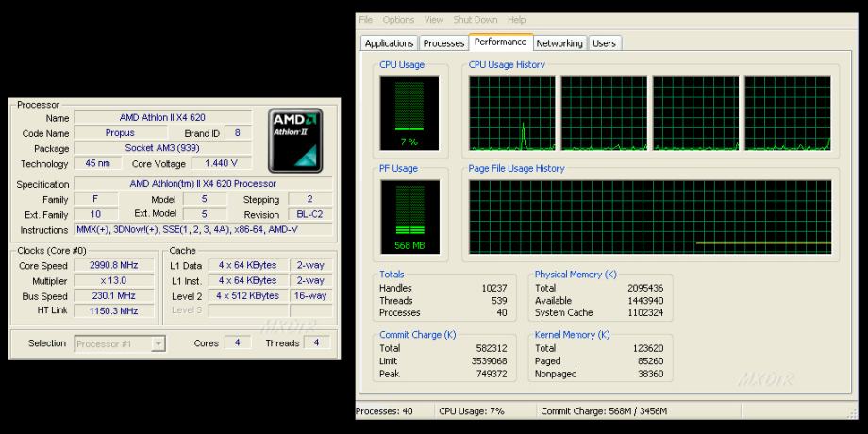Click the Core Speed value 2990.8 MHz
This screenshot has width=868, height=434.
click(114, 265)
